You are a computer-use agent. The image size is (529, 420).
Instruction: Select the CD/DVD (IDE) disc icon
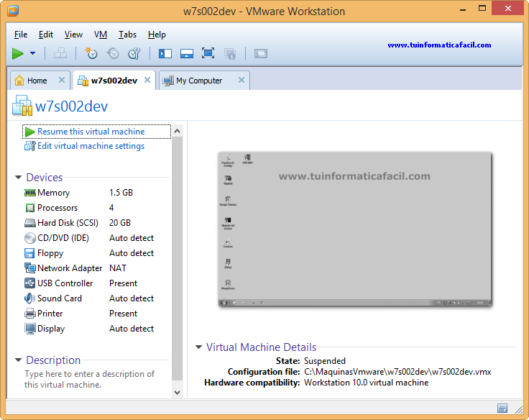30,238
